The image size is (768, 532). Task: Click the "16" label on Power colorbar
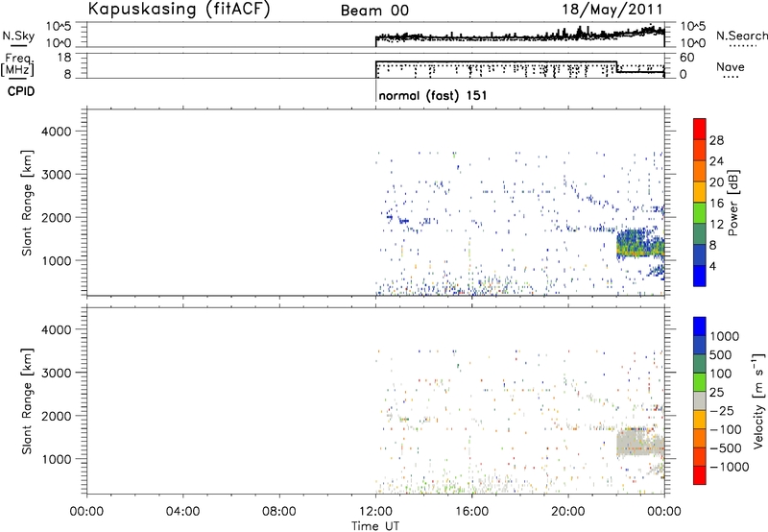[716, 204]
